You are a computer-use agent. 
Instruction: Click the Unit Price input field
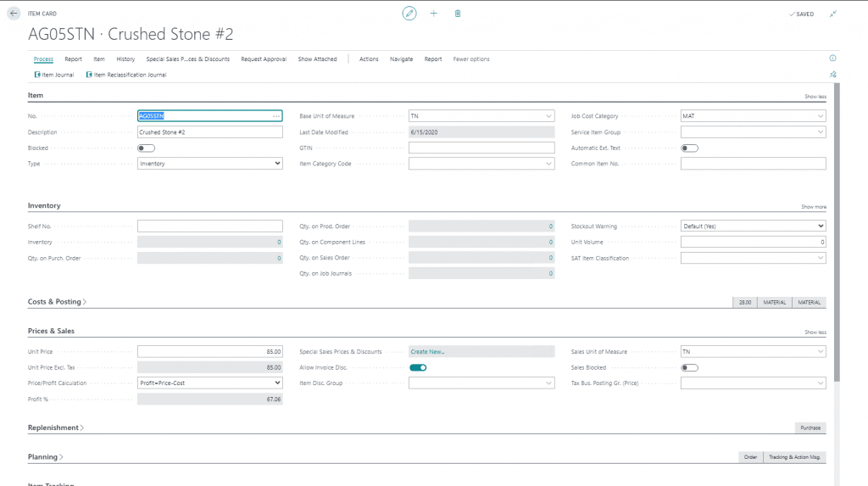click(x=210, y=351)
